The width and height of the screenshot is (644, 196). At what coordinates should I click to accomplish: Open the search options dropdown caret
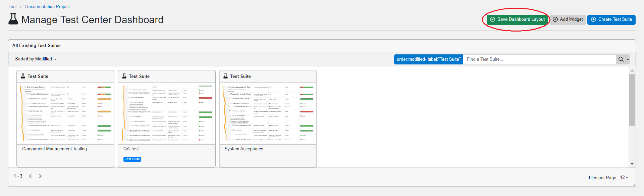628,59
